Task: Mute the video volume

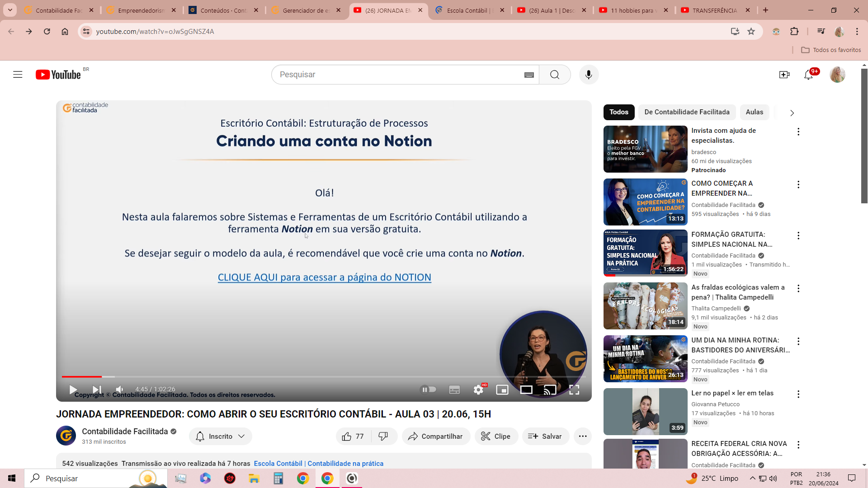Action: (x=120, y=389)
